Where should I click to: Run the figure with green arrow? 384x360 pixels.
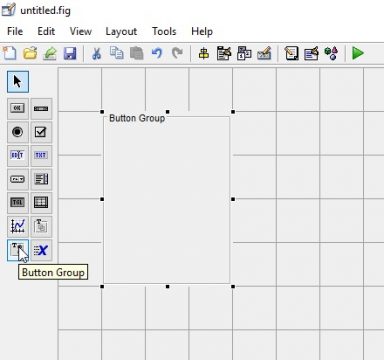pyautogui.click(x=358, y=53)
